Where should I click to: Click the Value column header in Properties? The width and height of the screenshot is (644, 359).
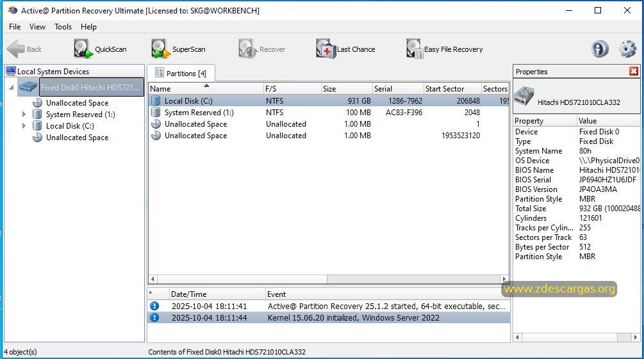pyautogui.click(x=608, y=120)
